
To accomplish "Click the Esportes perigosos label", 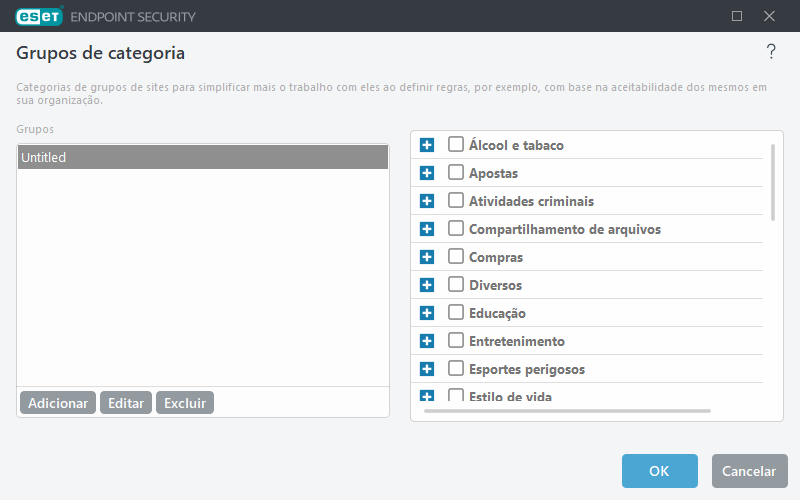I will tap(527, 369).
